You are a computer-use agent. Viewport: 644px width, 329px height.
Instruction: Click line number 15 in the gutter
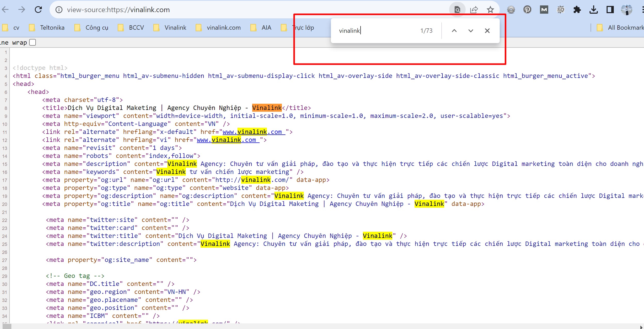tap(5, 164)
